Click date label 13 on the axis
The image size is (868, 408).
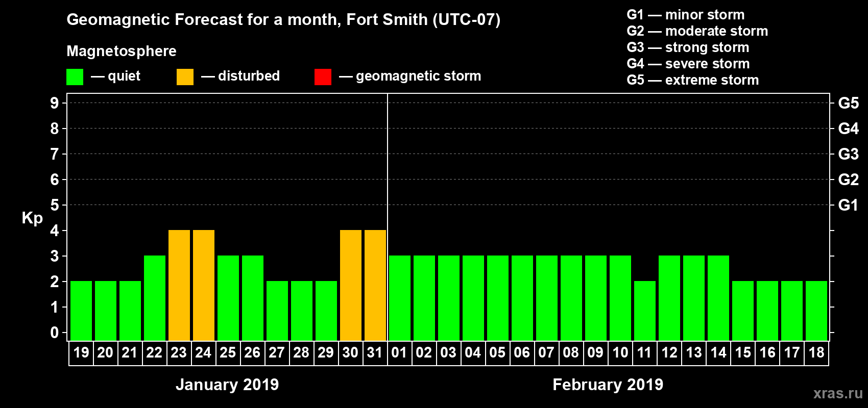[694, 352]
